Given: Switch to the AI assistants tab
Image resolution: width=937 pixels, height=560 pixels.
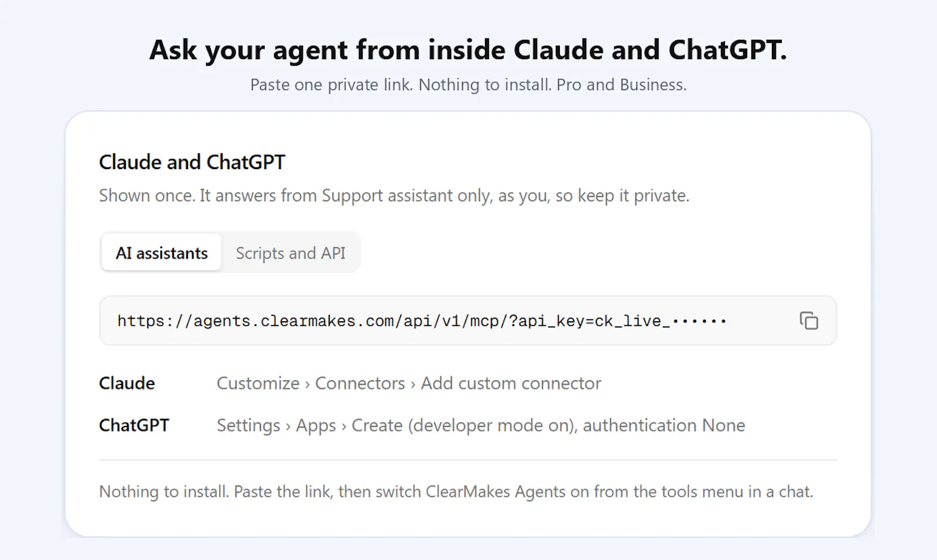Looking at the screenshot, I should coord(162,253).
